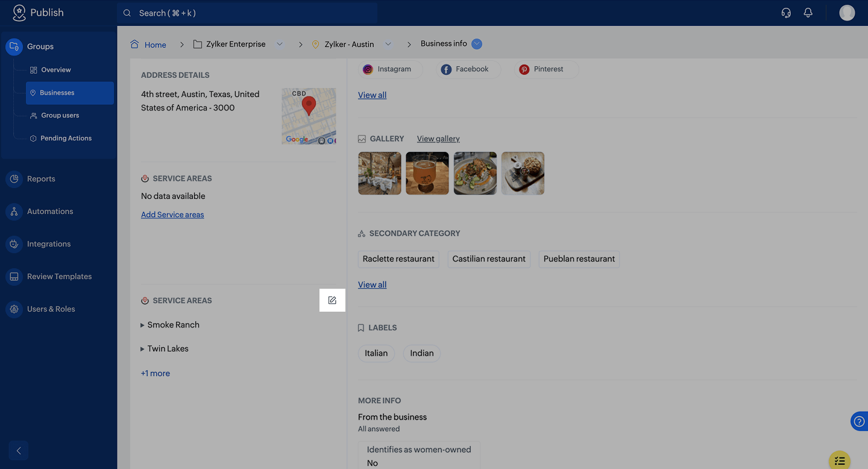Expand the Smoke Ranch service area
868x469 pixels.
tap(143, 325)
